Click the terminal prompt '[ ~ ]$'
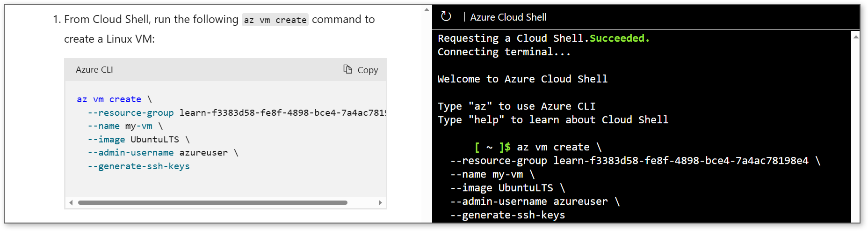Image resolution: width=868 pixels, height=231 pixels. tap(492, 147)
